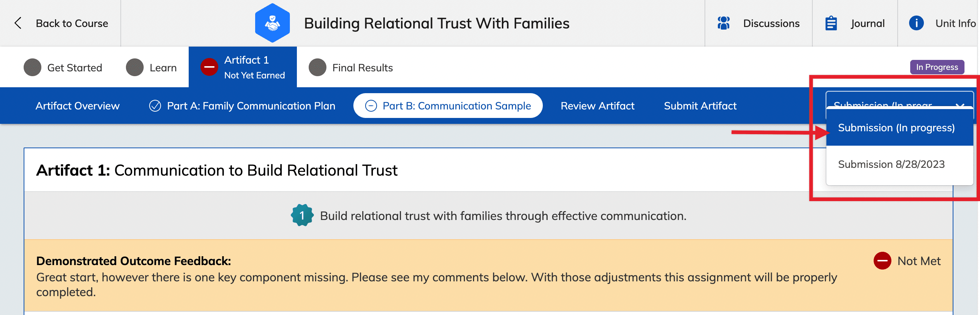
Task: Click the In Progress purple status badge
Action: coord(937,67)
